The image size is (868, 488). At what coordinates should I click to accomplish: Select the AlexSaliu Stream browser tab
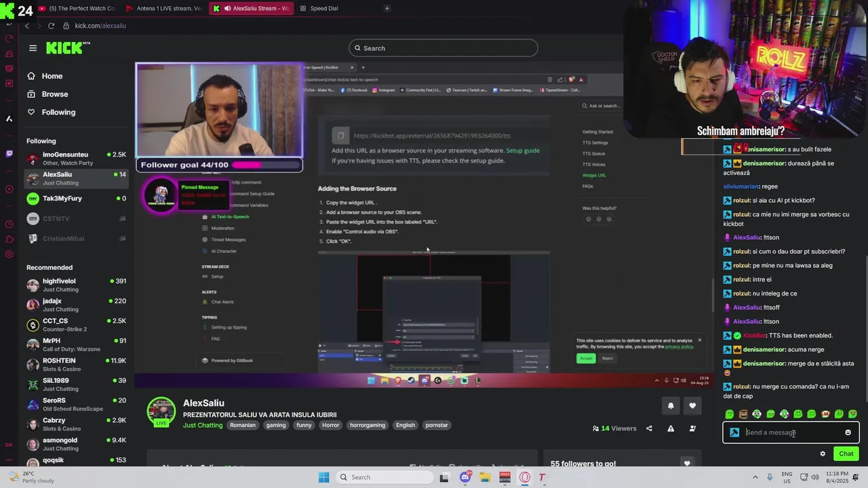(x=251, y=8)
